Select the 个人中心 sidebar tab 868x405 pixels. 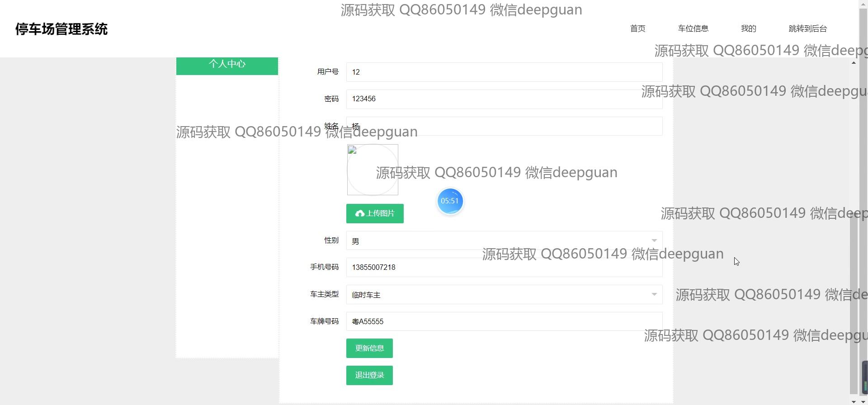click(227, 65)
